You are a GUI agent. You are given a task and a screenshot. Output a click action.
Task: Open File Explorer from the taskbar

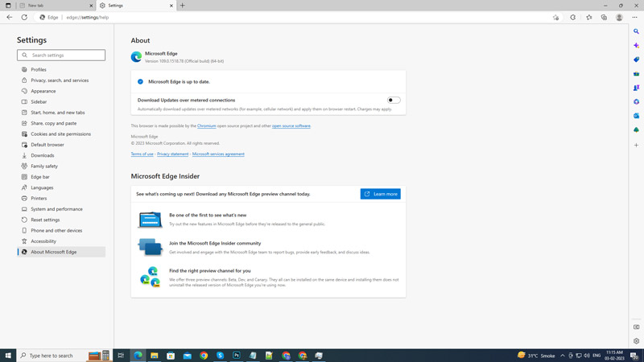[x=155, y=356]
